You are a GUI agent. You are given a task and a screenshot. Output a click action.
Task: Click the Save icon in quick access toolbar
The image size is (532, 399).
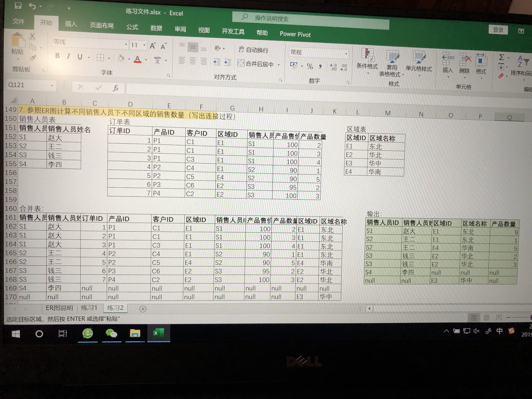coord(18,5)
